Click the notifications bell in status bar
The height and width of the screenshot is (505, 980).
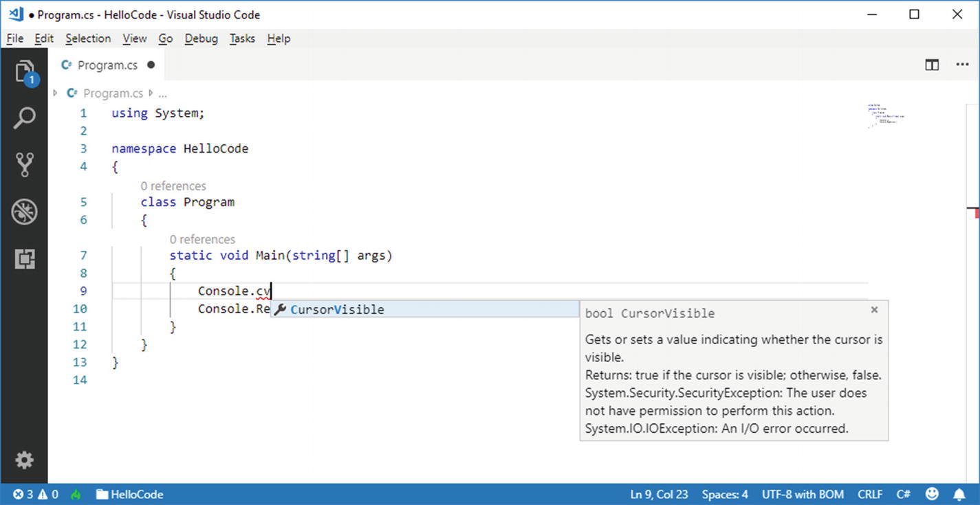pos(959,494)
